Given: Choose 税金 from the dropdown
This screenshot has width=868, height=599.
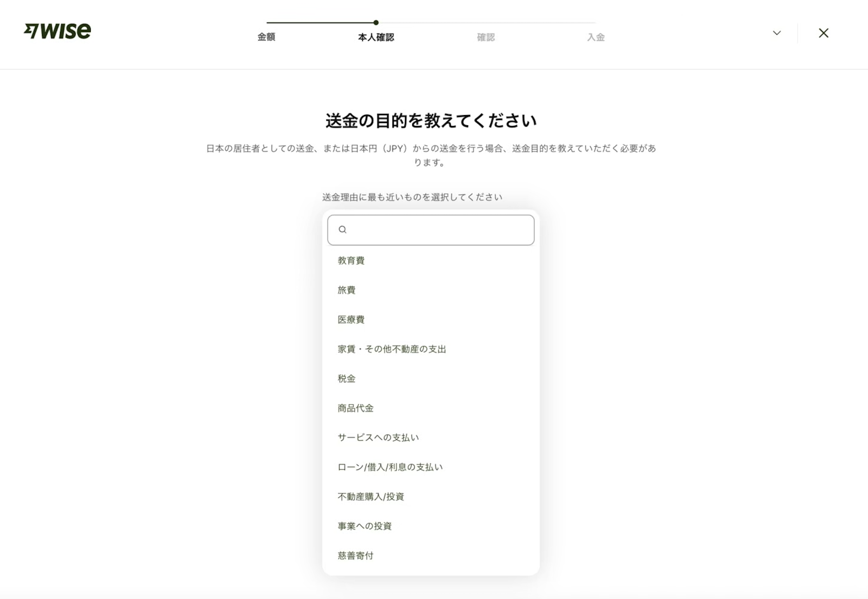Looking at the screenshot, I should tap(347, 379).
